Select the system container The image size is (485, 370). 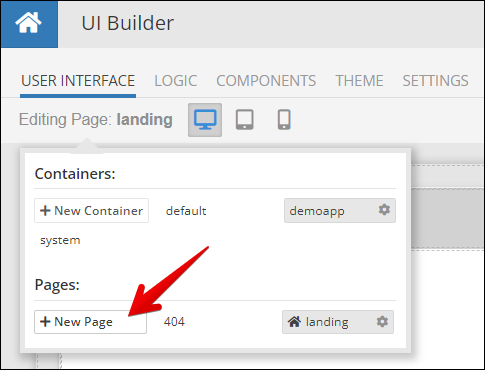tap(60, 240)
